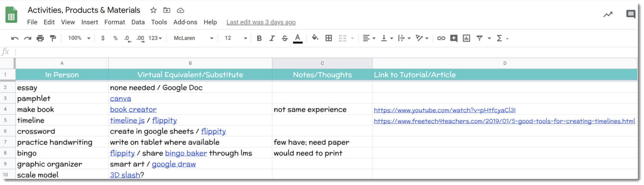
Task: Open the fill color picker
Action: click(x=315, y=38)
